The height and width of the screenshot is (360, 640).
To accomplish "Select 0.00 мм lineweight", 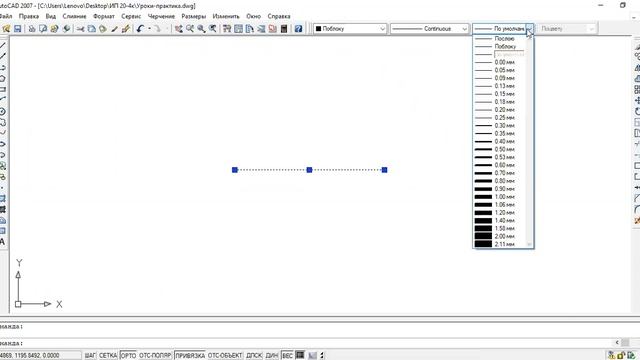I will [x=500, y=62].
